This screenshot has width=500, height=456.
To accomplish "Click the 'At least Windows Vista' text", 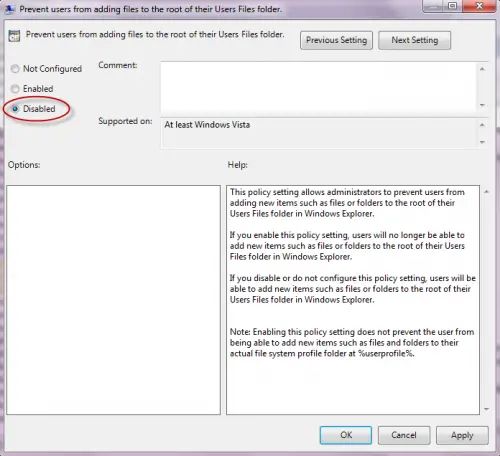I will click(x=207, y=125).
